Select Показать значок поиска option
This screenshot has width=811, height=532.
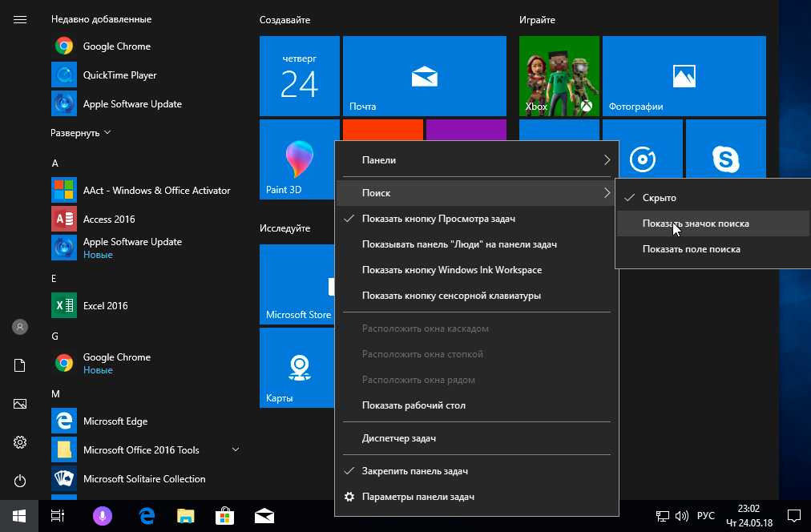[x=712, y=224]
